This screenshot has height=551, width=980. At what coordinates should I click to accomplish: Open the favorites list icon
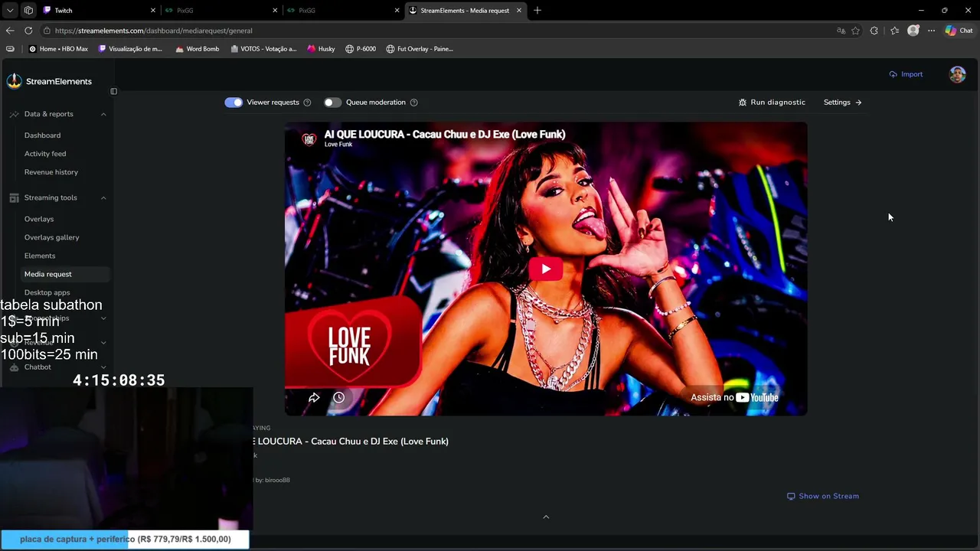894,31
